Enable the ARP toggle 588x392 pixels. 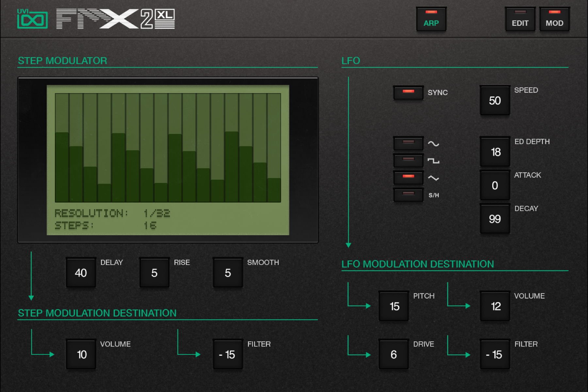431,19
